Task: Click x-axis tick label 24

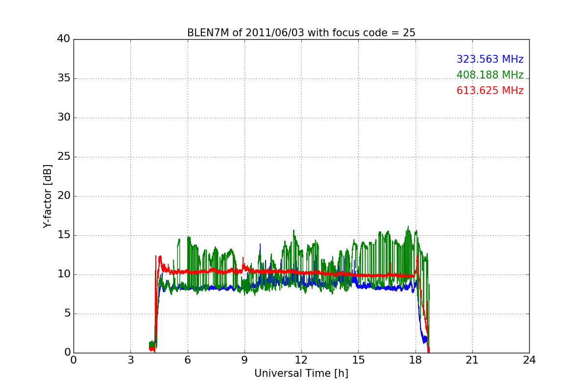Action: [529, 360]
